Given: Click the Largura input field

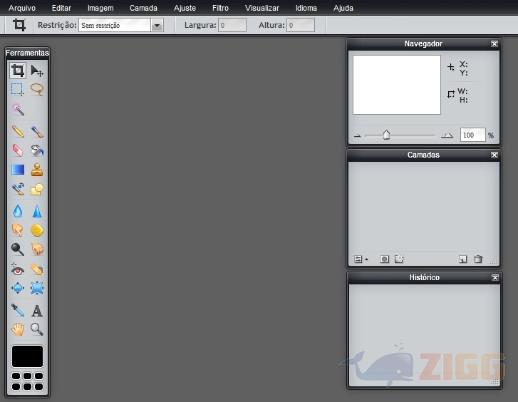Looking at the screenshot, I should [x=232, y=25].
